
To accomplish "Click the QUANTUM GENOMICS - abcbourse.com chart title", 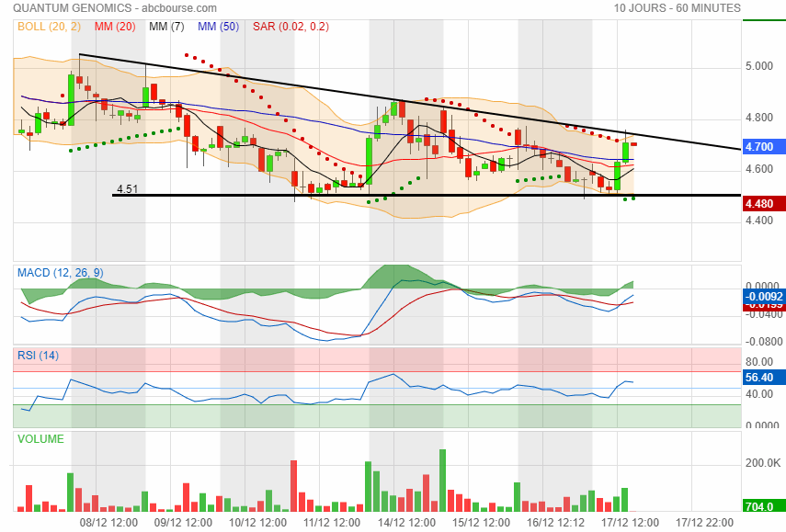I will click(x=115, y=8).
